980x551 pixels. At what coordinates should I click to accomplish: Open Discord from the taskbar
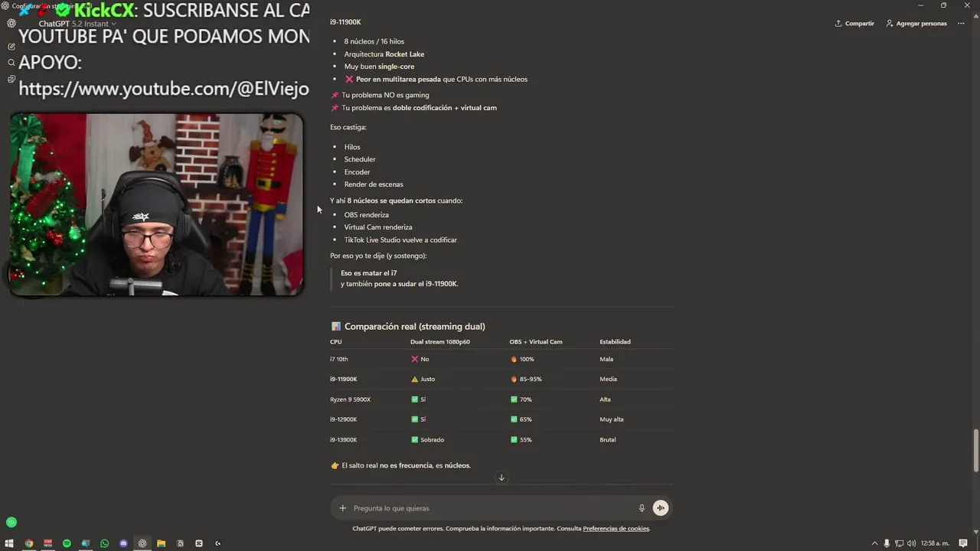123,543
